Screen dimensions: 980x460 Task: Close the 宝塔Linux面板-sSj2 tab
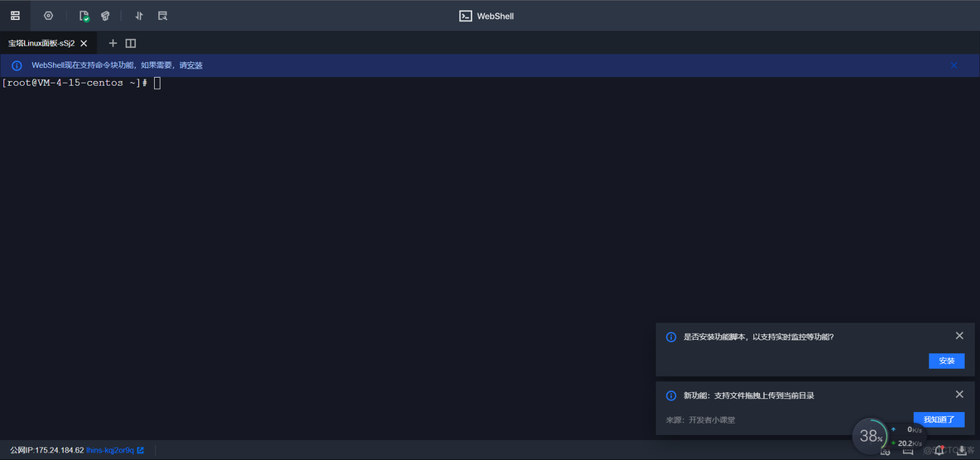coord(84,43)
